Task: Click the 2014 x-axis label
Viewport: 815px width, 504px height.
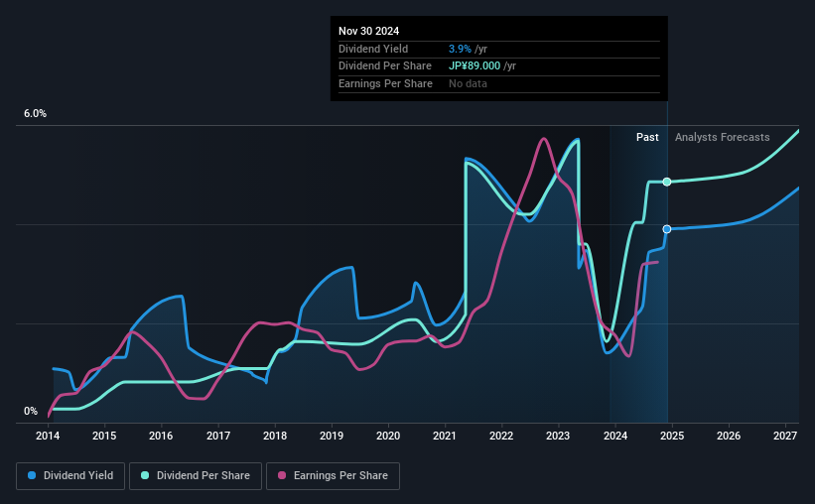Action: (x=48, y=436)
